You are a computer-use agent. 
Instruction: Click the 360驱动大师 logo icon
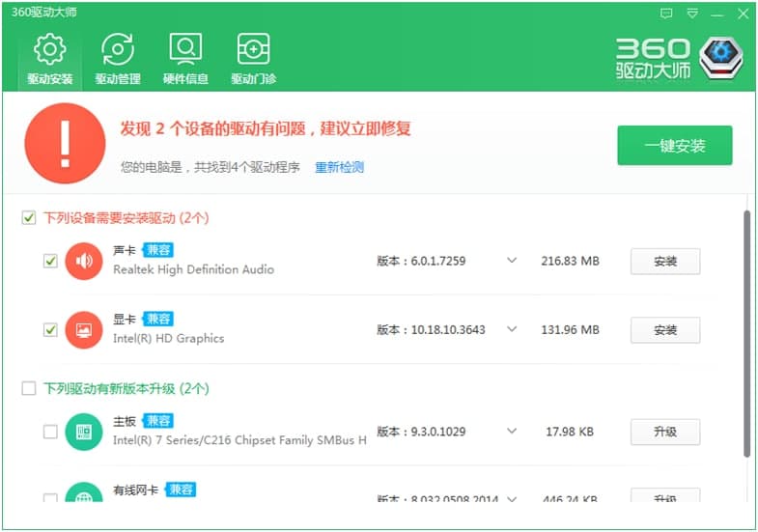click(x=720, y=59)
